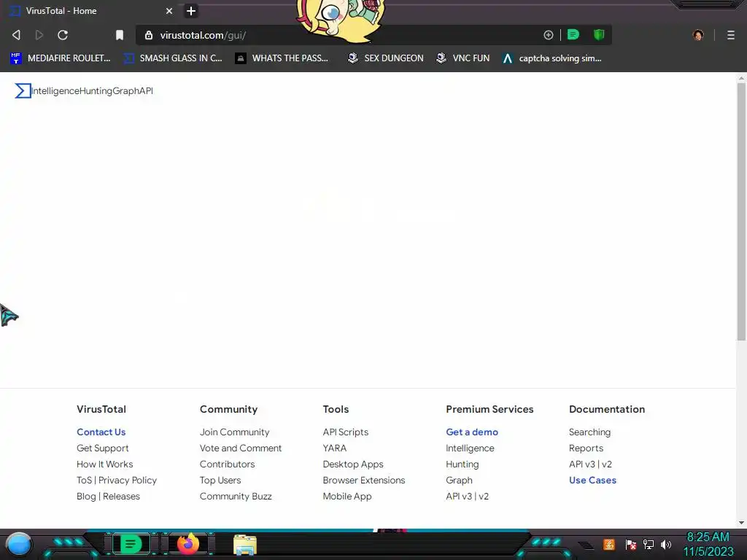Screen dimensions: 747x560
Task: Open WHATS THE PASS... bookmark
Action: (x=282, y=58)
